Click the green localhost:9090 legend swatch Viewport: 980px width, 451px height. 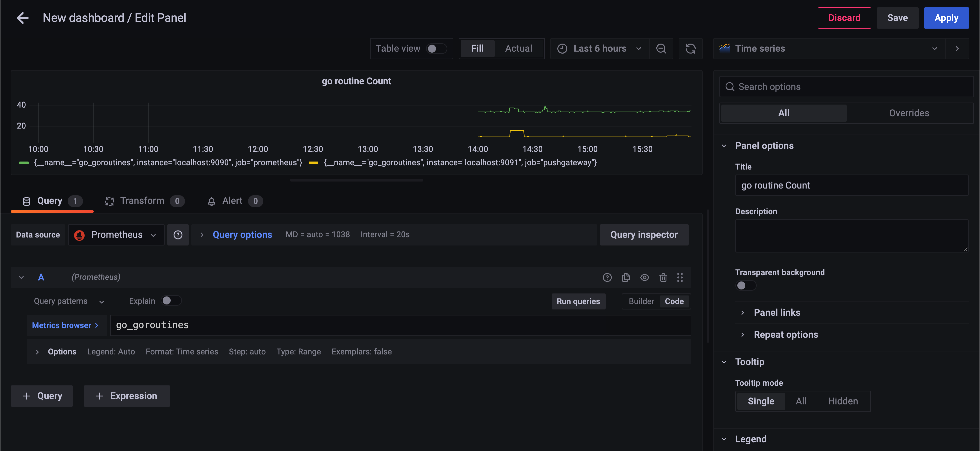tap(24, 163)
